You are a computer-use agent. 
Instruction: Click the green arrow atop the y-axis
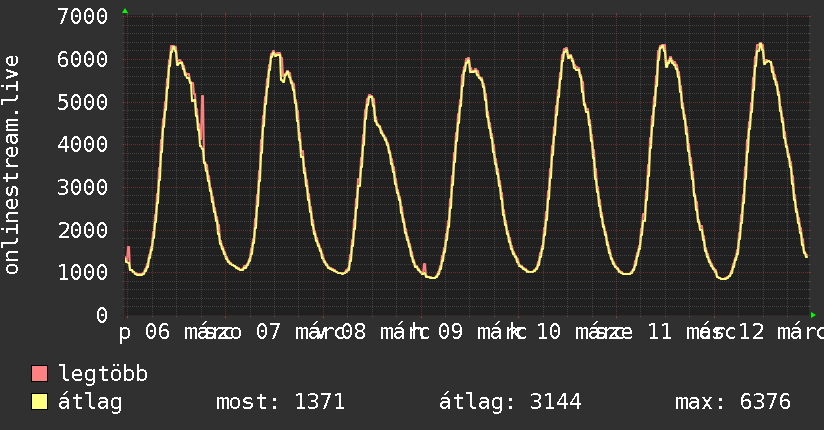(x=125, y=11)
